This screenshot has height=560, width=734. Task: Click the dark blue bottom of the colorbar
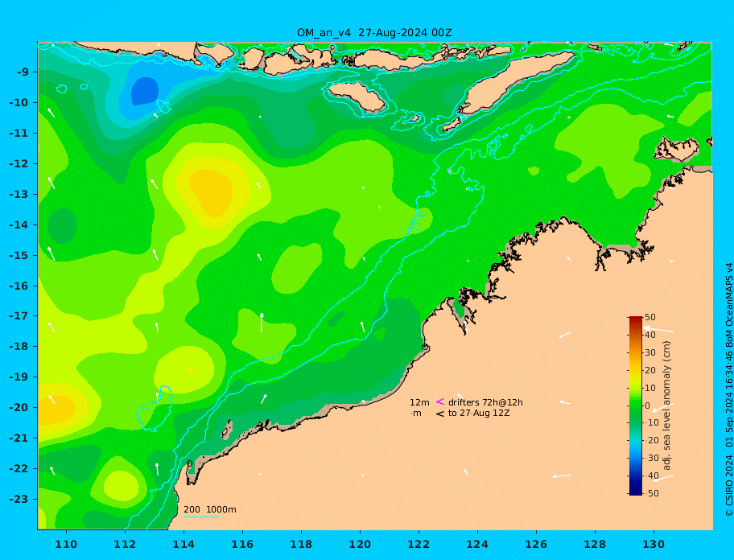(635, 492)
